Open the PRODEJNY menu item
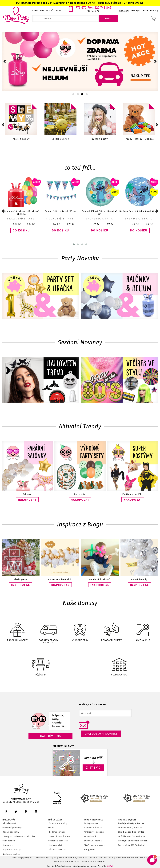 [x=136, y=10]
